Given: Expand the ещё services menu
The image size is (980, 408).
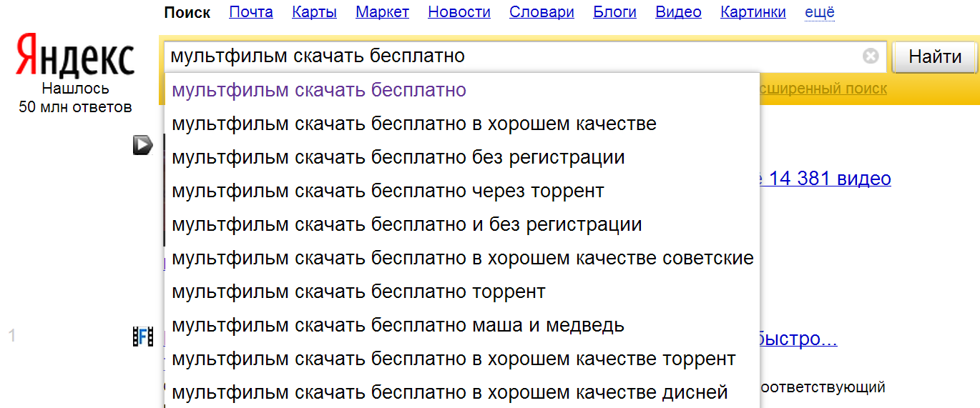Looking at the screenshot, I should point(819,12).
